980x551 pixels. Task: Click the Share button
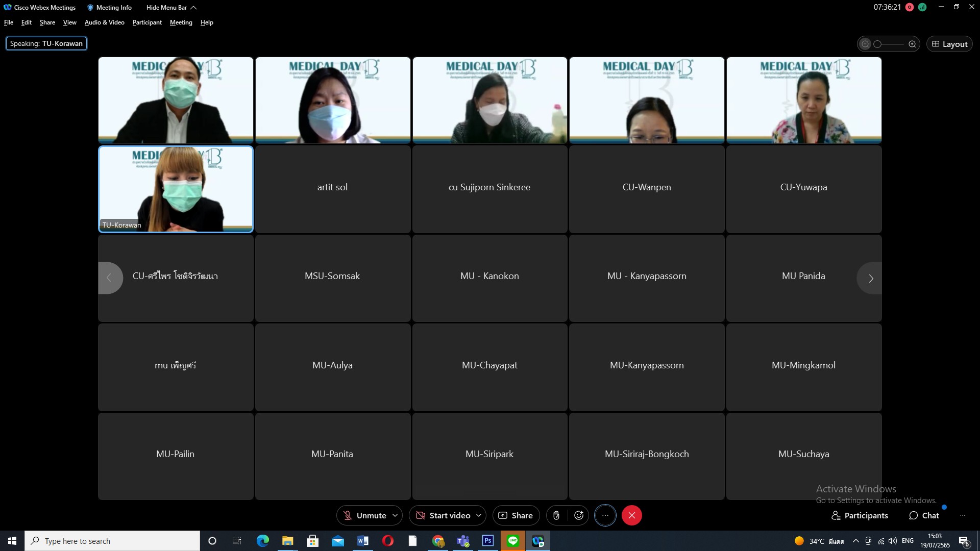516,515
